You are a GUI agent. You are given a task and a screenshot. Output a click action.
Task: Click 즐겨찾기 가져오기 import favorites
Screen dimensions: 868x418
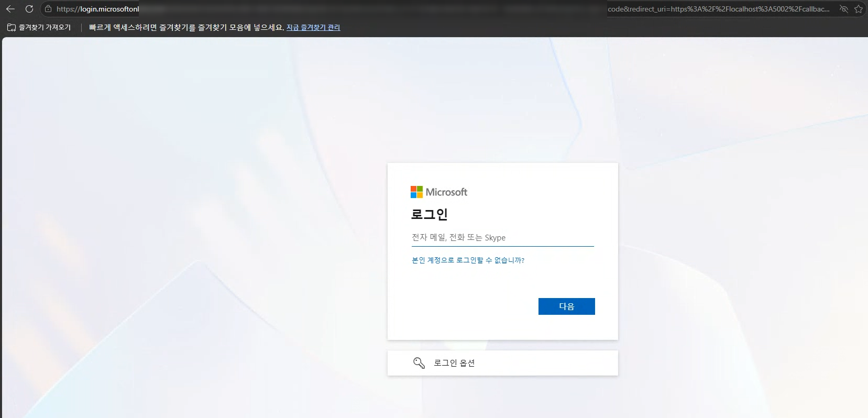click(39, 27)
